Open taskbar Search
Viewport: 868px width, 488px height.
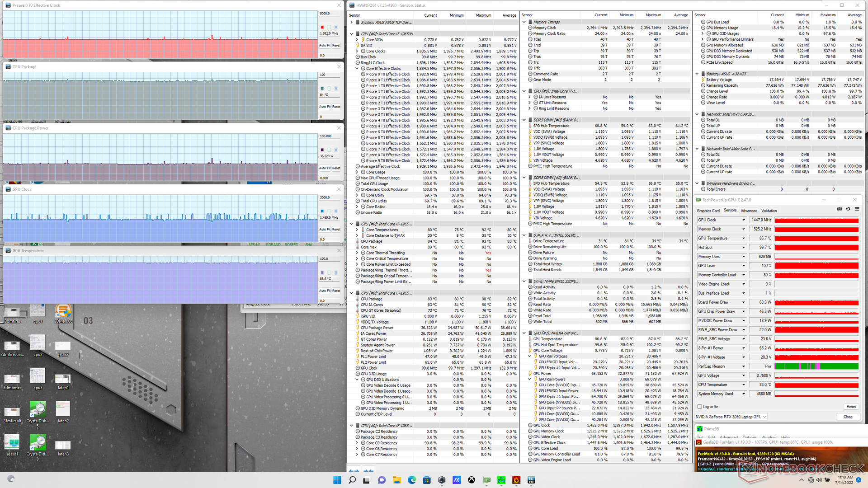click(352, 480)
